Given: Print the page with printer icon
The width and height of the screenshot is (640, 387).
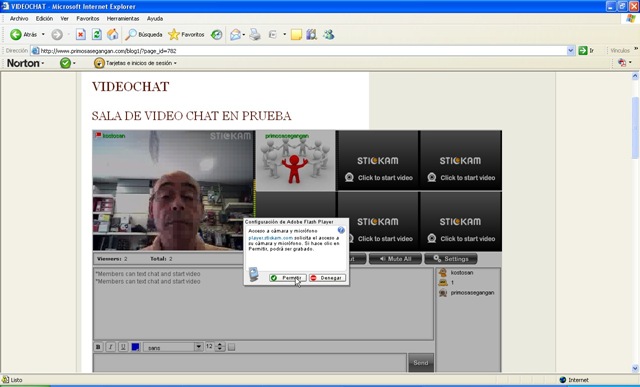Looking at the screenshot, I should [255, 35].
